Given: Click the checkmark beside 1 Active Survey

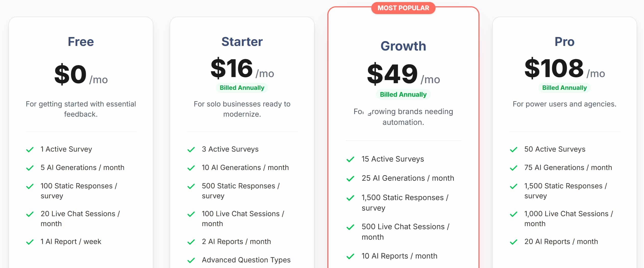Looking at the screenshot, I should [30, 150].
